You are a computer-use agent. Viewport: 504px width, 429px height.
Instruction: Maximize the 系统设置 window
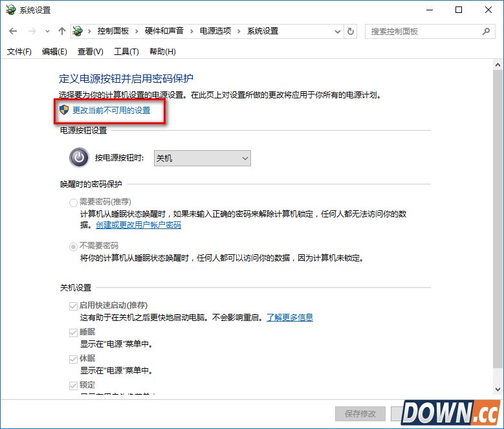[459, 10]
